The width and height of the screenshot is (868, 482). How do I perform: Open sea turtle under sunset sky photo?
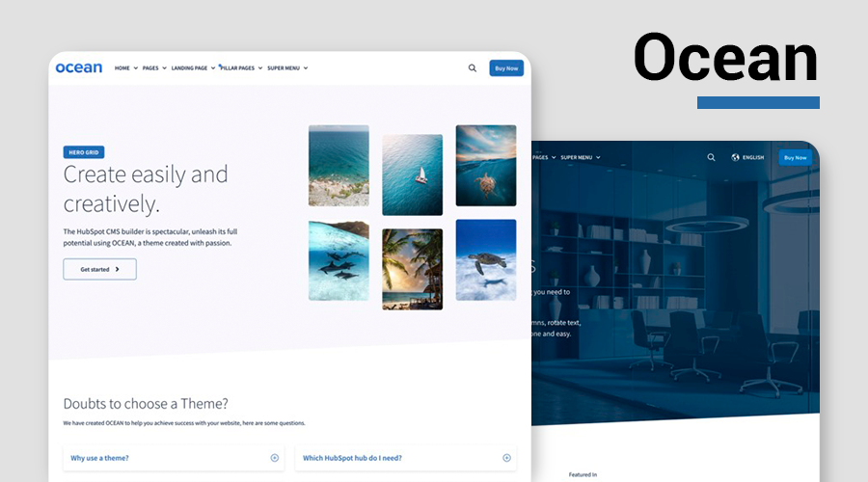[x=486, y=166]
